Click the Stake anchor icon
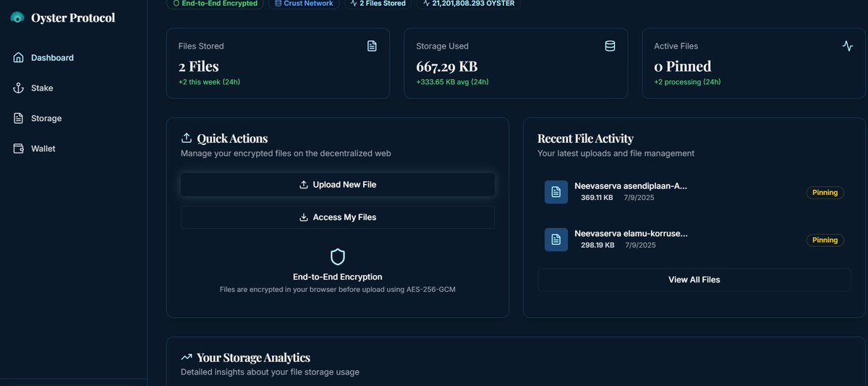Viewport: 868px width, 386px height. pos(18,88)
